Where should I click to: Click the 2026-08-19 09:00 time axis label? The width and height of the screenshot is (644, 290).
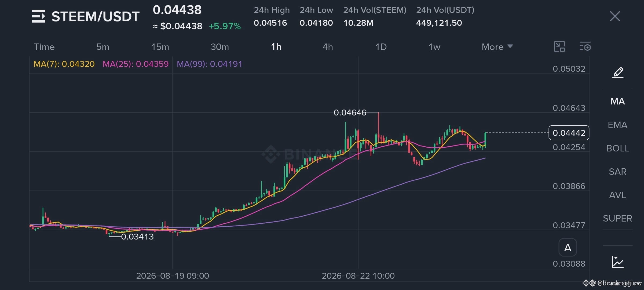pos(173,276)
